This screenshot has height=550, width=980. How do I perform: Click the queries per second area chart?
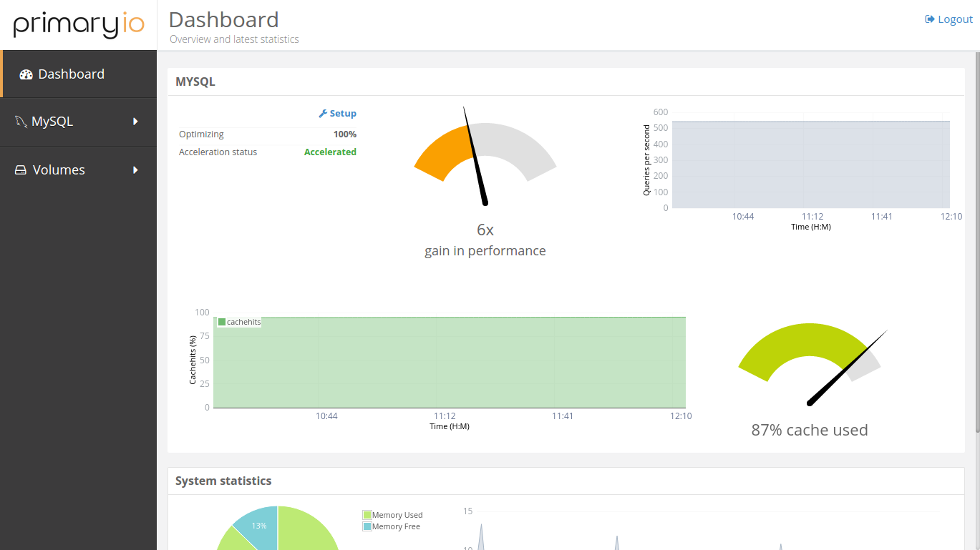811,164
